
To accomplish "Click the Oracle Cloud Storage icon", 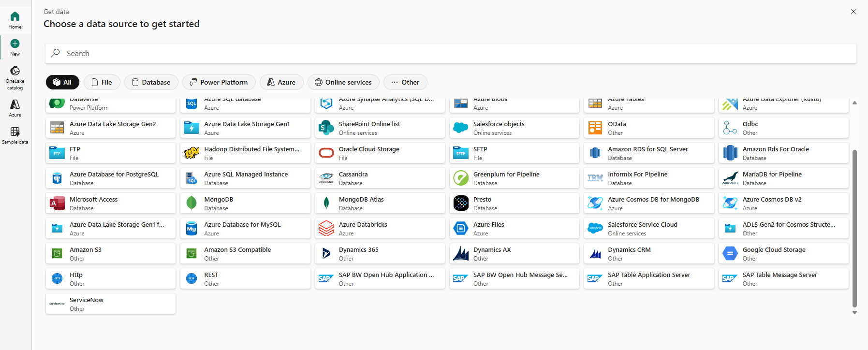I will coord(326,153).
